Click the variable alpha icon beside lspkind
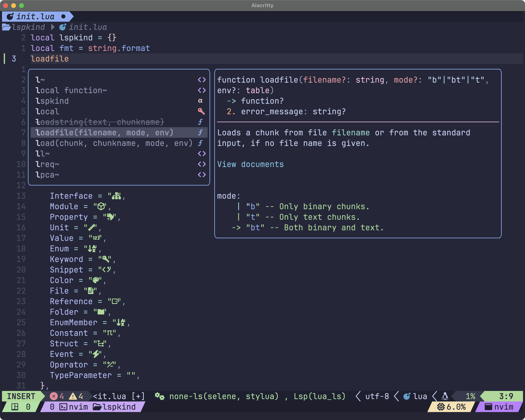 click(200, 101)
